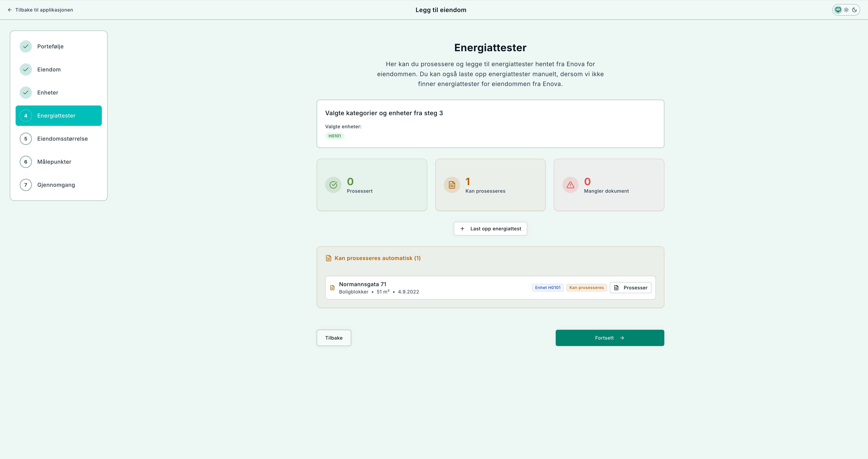The width and height of the screenshot is (868, 459).
Task: Switch to system theme monitor icon
Action: (838, 10)
